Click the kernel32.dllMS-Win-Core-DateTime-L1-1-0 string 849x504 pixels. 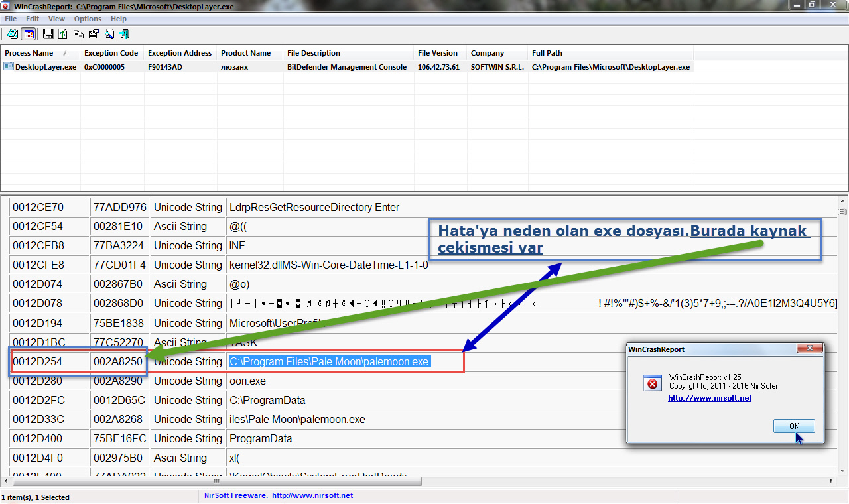pos(329,265)
